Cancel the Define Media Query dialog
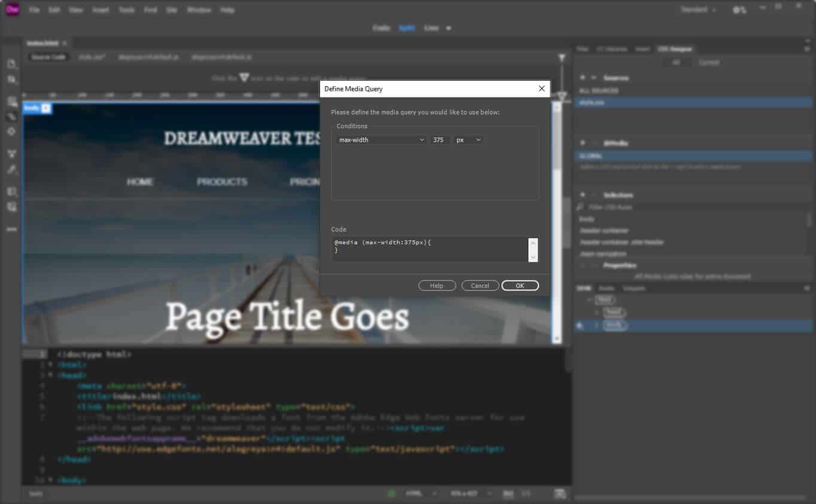The width and height of the screenshot is (816, 504). [x=480, y=286]
